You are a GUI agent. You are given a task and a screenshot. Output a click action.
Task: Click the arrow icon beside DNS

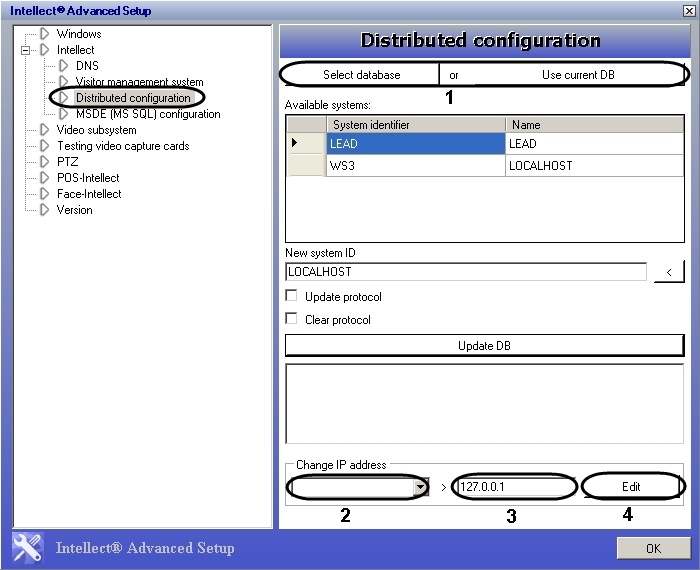click(x=63, y=66)
